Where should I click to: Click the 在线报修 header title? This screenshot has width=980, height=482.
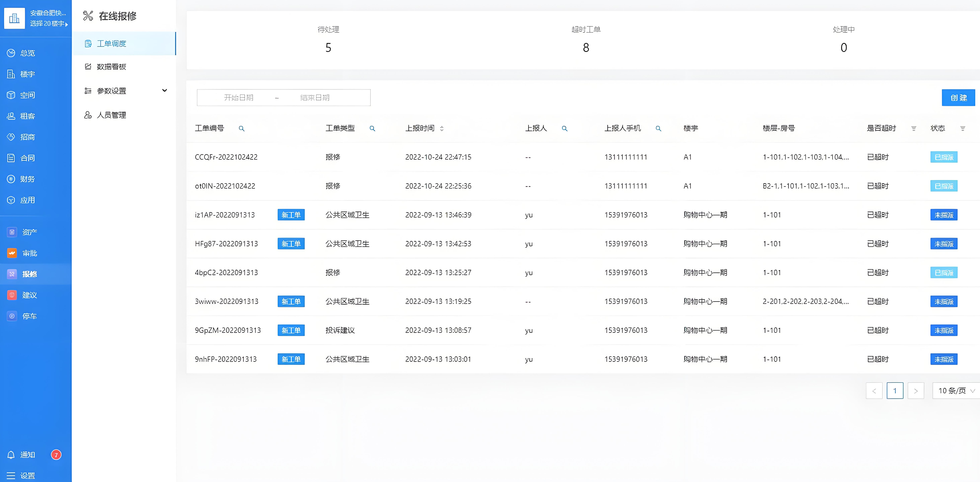(x=117, y=16)
